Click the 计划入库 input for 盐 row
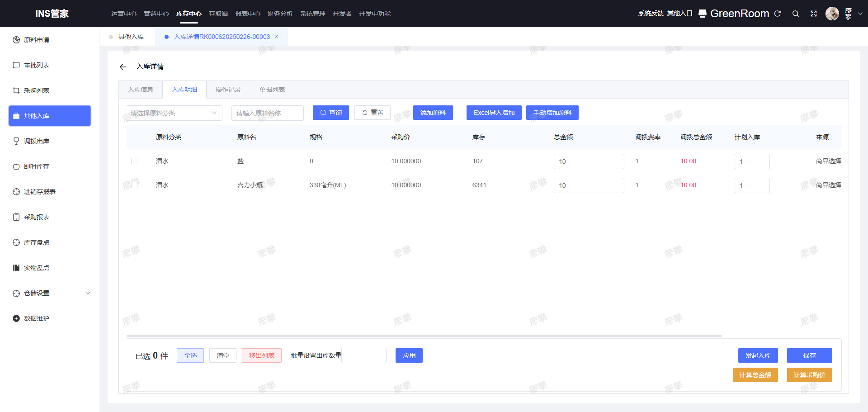This screenshot has height=412, width=868. click(752, 161)
